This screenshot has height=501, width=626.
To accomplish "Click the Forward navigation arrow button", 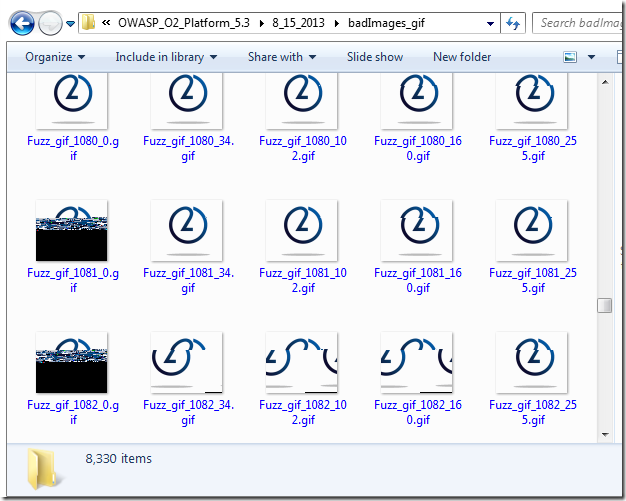I will click(50, 22).
